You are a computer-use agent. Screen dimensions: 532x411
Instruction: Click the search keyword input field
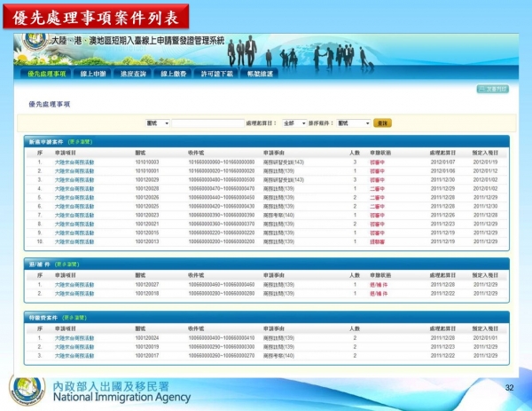tap(207, 123)
